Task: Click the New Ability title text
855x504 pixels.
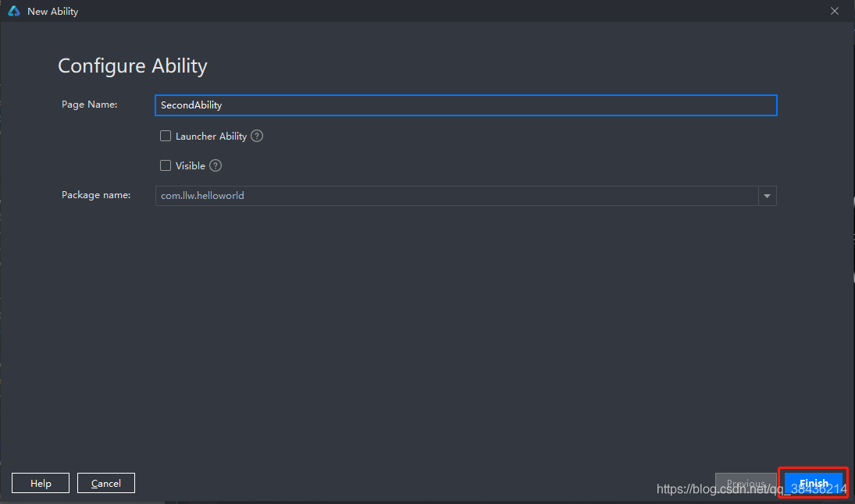Action: (x=52, y=12)
